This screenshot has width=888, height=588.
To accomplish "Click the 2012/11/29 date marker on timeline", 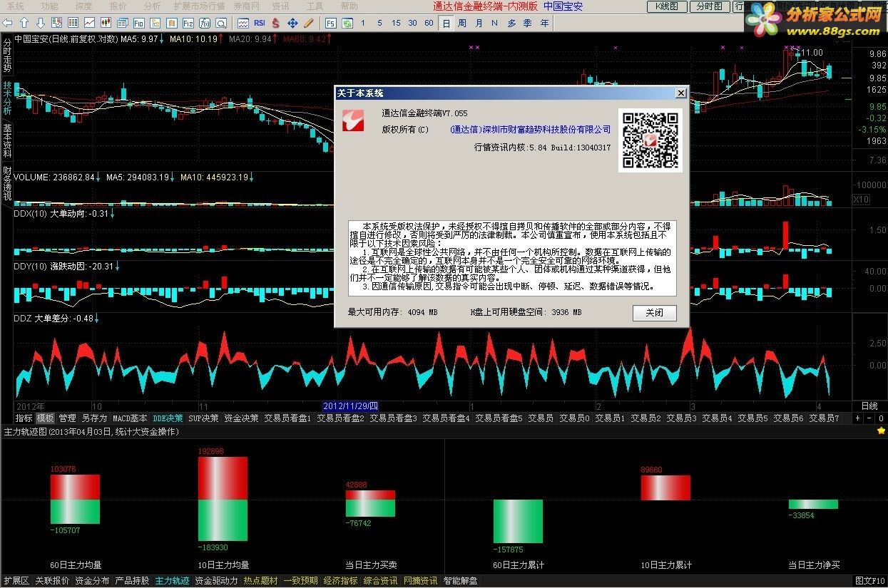I will tap(350, 406).
